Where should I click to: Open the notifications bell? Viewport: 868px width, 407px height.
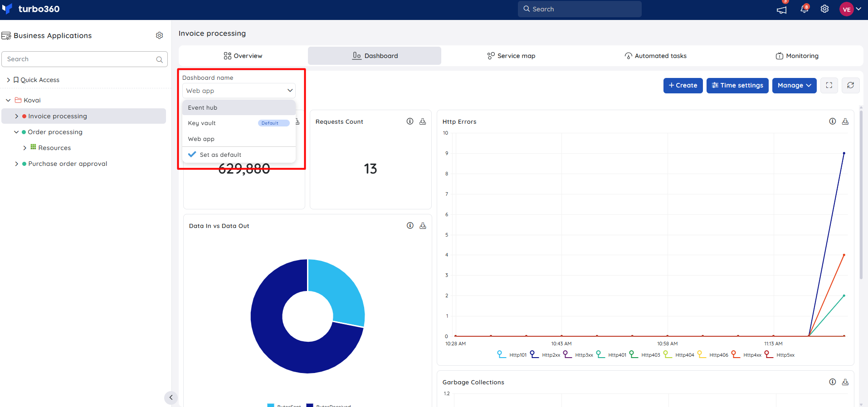point(804,9)
